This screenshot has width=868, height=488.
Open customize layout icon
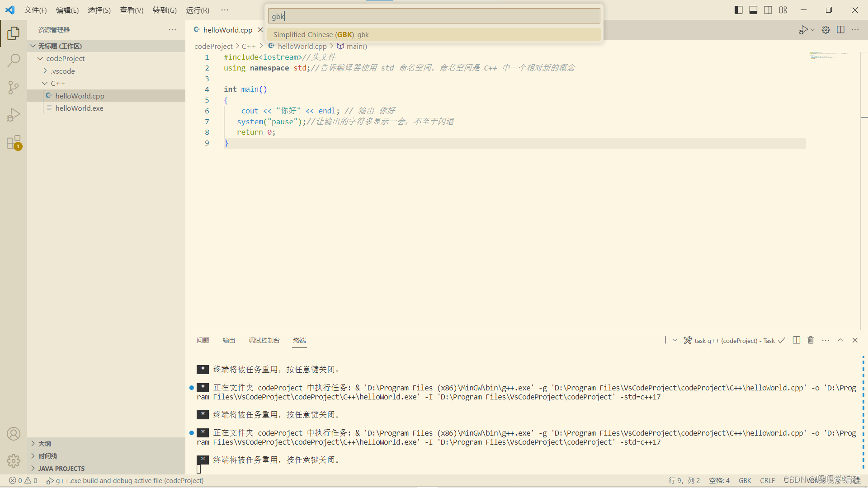point(783,10)
